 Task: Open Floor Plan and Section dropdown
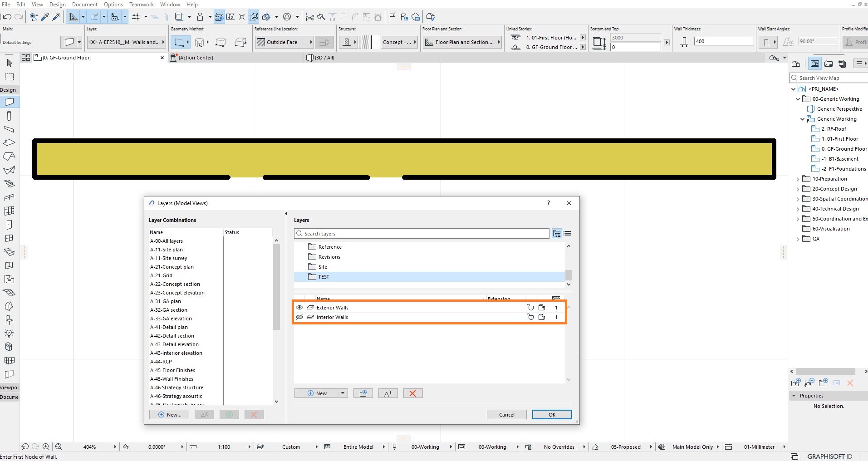462,42
